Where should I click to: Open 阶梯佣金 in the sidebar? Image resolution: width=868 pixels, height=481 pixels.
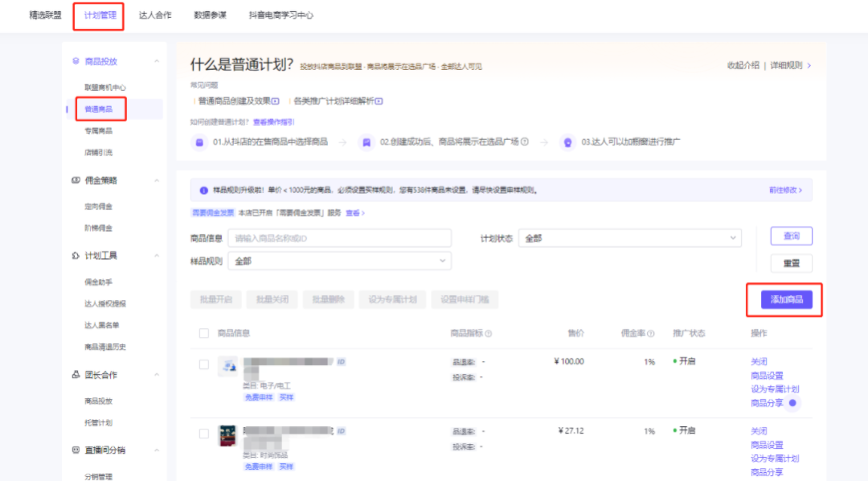coord(99,228)
